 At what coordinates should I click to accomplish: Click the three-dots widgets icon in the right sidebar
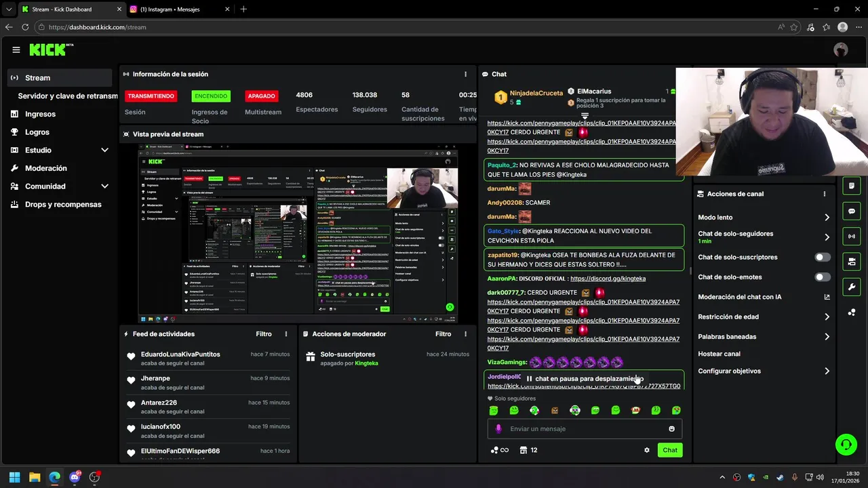tap(852, 312)
